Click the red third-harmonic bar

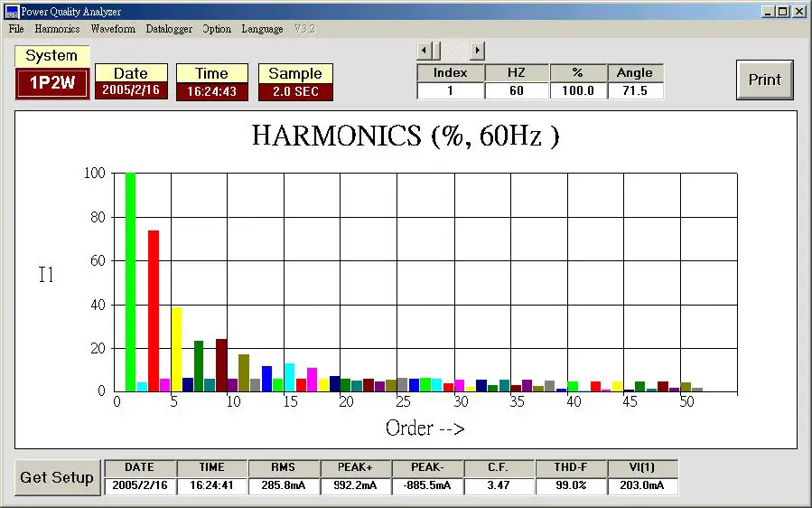tap(154, 311)
